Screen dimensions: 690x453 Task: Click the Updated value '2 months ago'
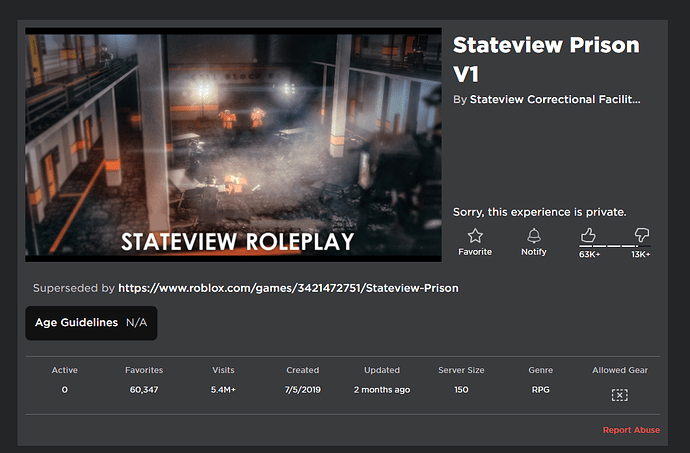click(x=382, y=390)
